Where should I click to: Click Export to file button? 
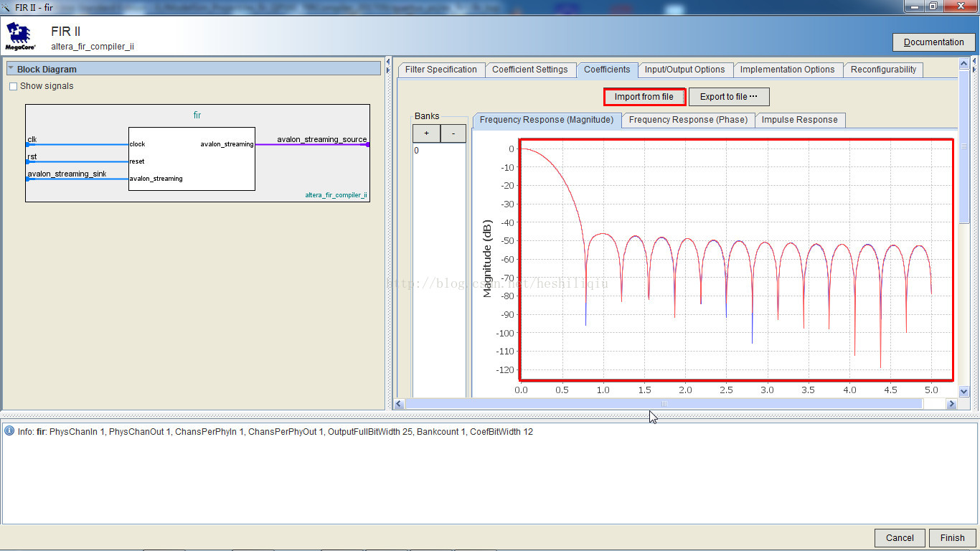pyautogui.click(x=729, y=97)
